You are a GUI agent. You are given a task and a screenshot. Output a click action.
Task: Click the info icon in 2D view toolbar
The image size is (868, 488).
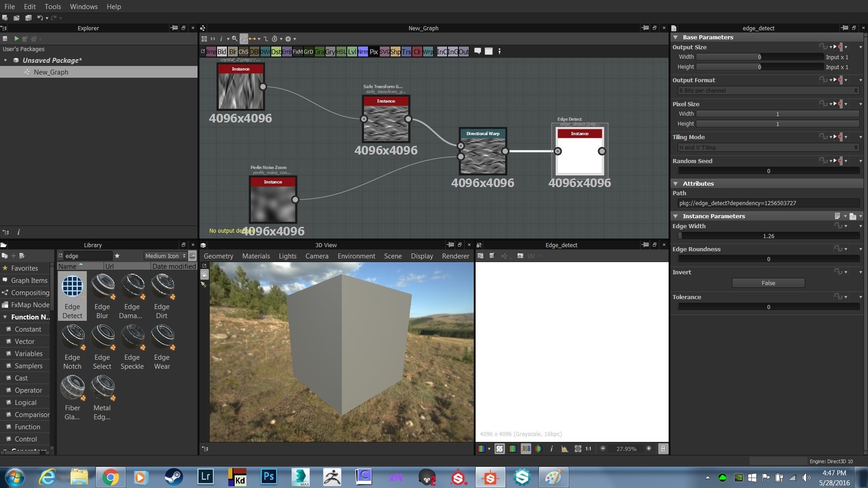552,449
